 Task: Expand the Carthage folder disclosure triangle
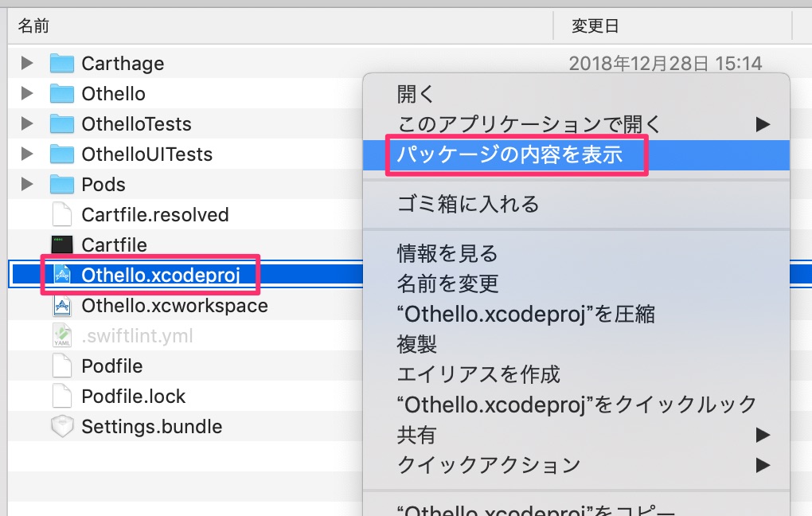tap(26, 63)
